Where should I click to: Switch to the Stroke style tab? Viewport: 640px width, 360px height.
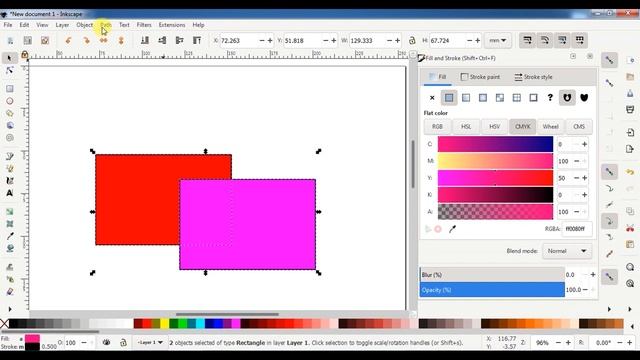(533, 77)
